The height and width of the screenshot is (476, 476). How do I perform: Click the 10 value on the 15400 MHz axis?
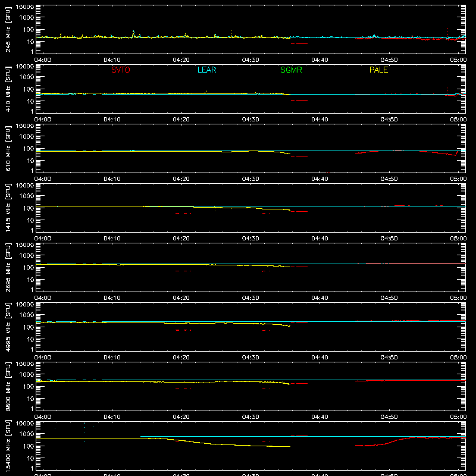(x=30, y=458)
